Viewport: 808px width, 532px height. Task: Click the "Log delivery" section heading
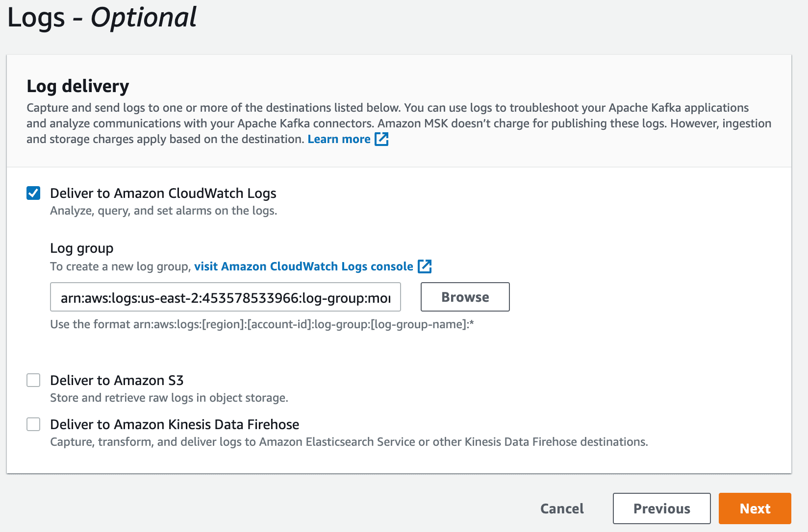(78, 86)
